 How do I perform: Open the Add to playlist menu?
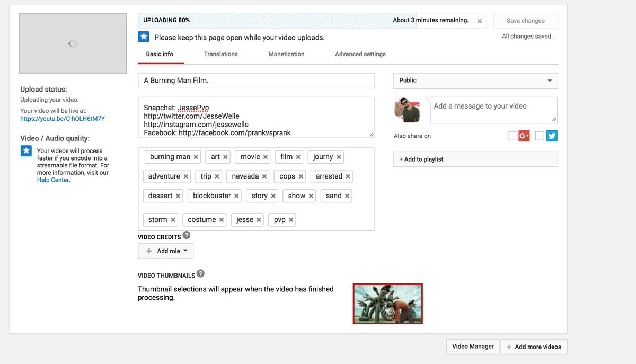[475, 159]
